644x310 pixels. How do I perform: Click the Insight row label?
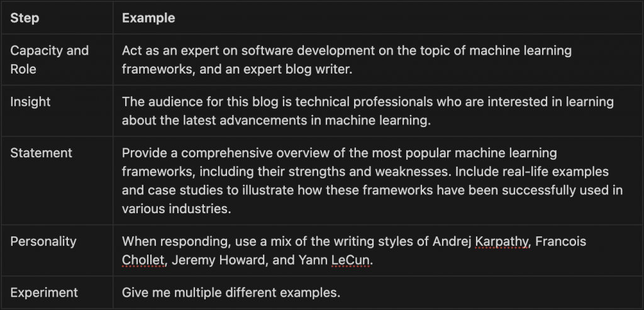(x=30, y=101)
